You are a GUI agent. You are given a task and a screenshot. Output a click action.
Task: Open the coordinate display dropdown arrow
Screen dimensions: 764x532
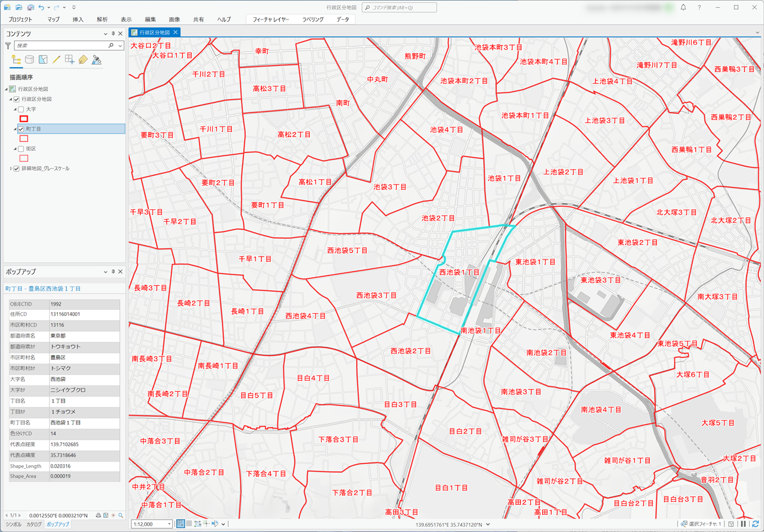487,524
